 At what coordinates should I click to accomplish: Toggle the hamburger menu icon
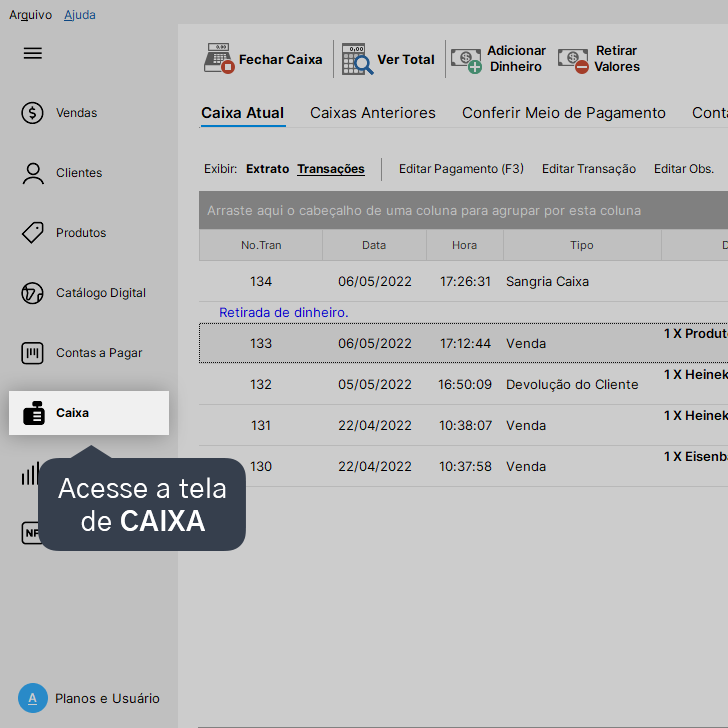coord(33,53)
